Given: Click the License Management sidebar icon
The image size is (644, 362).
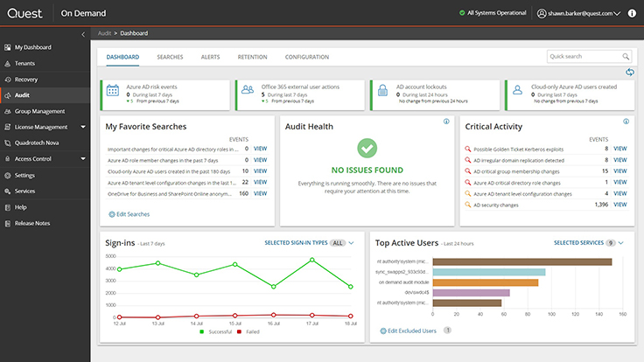Looking at the screenshot, I should tap(7, 128).
